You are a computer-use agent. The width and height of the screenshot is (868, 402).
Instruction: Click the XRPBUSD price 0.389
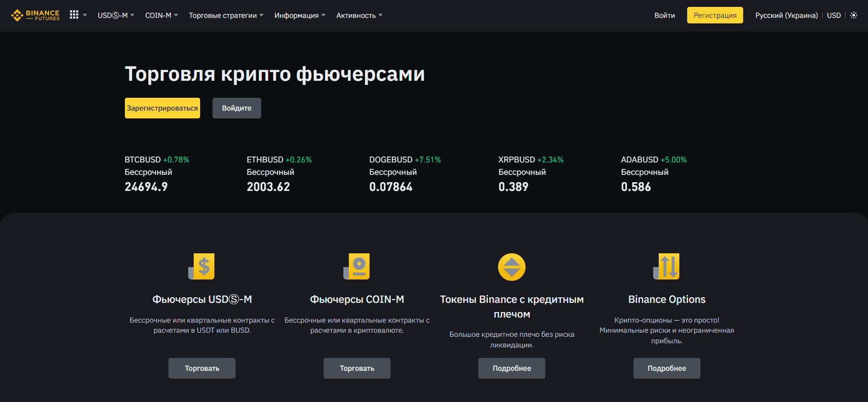point(513,187)
